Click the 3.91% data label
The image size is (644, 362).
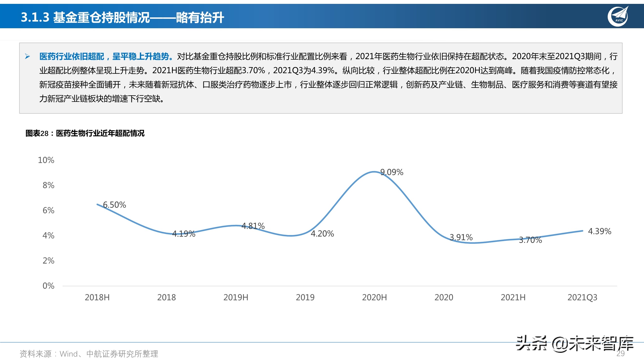tap(461, 237)
